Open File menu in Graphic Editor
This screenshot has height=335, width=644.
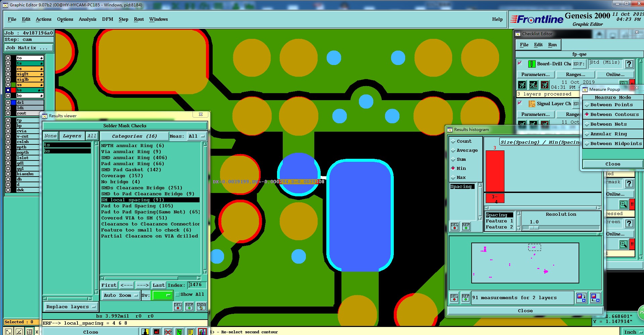(x=12, y=19)
